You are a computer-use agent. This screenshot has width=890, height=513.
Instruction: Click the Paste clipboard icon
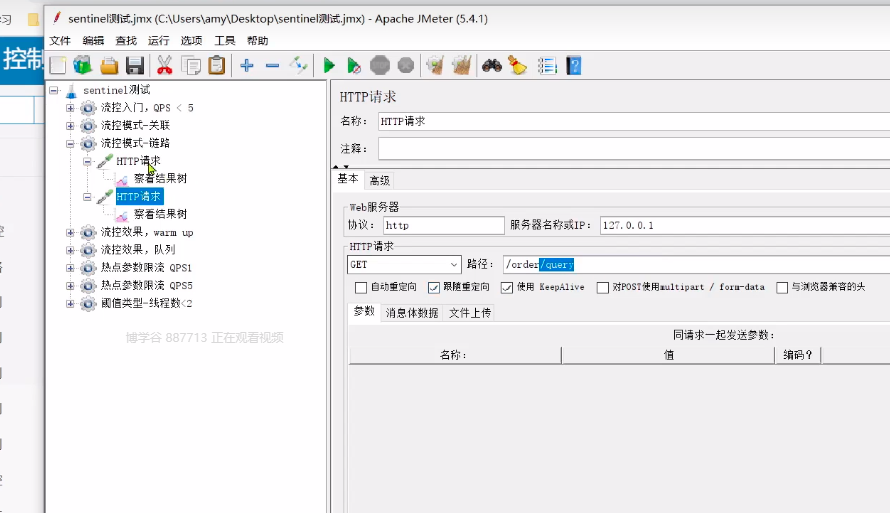pos(217,66)
